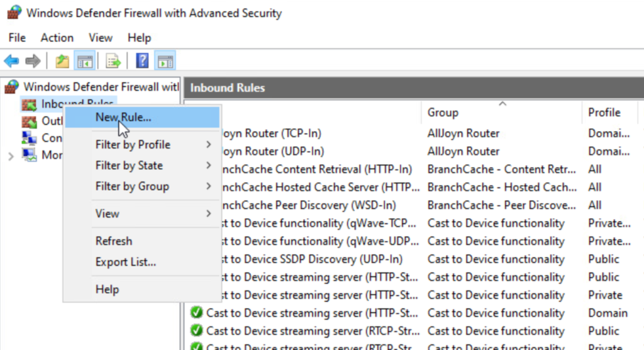Image resolution: width=644 pixels, height=350 pixels.
Task: Open the Filter by State submenu
Action: click(129, 166)
